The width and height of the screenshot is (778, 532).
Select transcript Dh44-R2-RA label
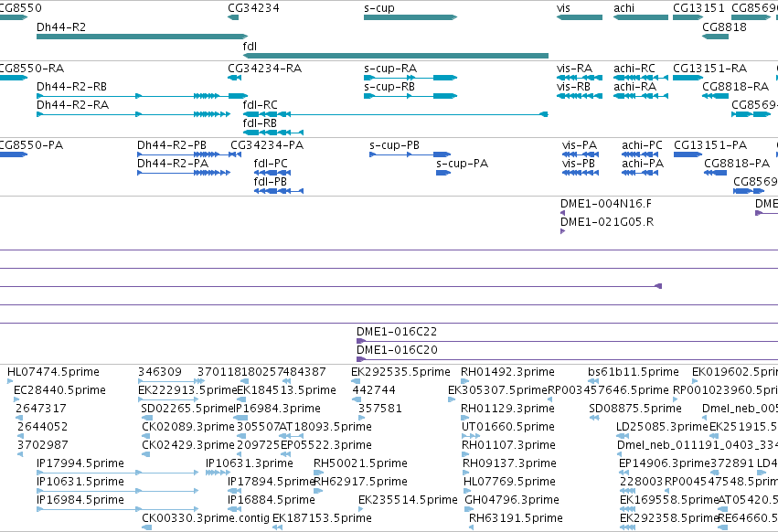pyautogui.click(x=72, y=105)
